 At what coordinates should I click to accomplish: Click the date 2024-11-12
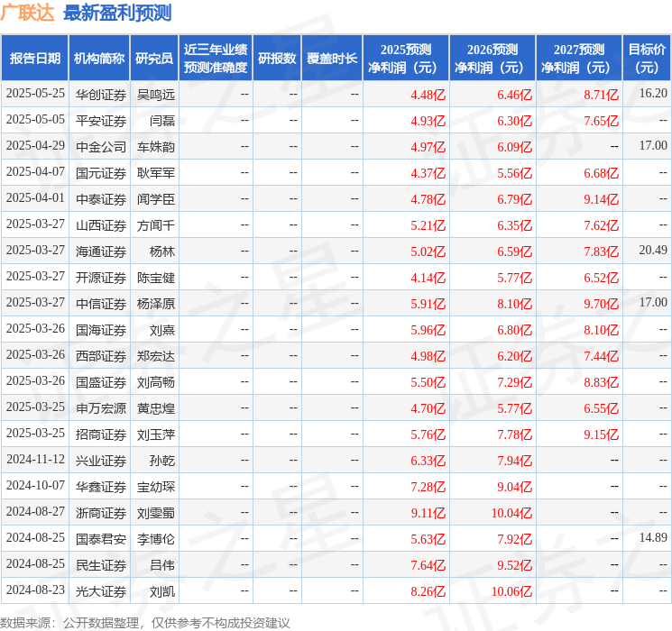tap(35, 459)
